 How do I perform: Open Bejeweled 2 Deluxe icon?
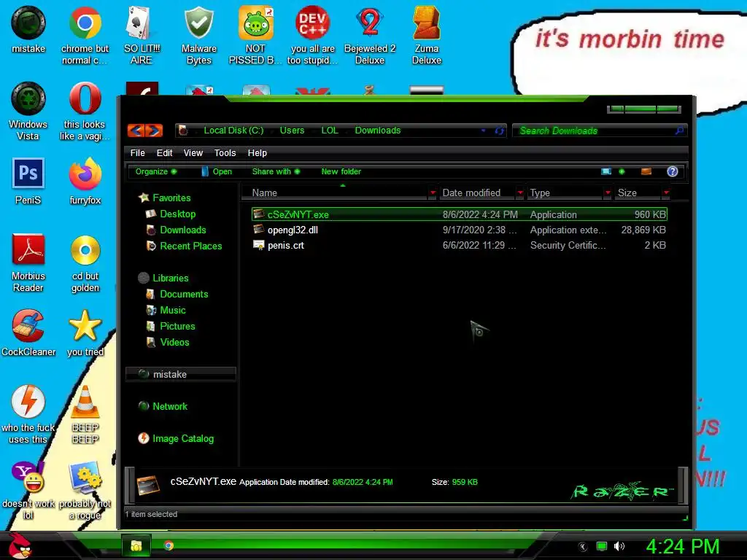pyautogui.click(x=370, y=34)
